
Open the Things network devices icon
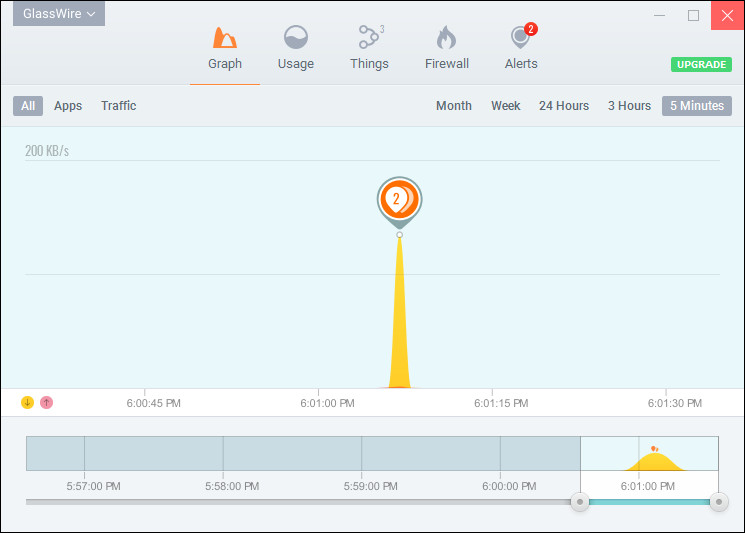click(369, 39)
